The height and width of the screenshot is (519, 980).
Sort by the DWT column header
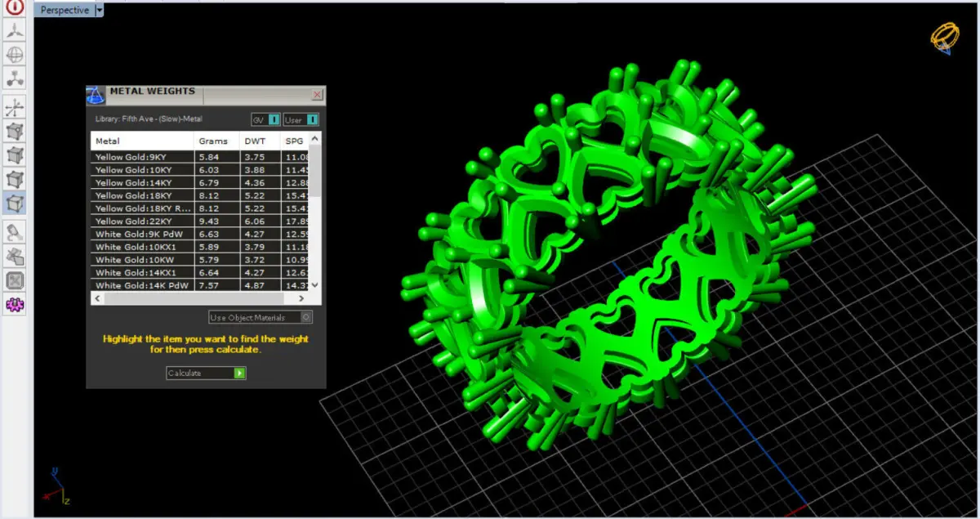click(x=260, y=141)
